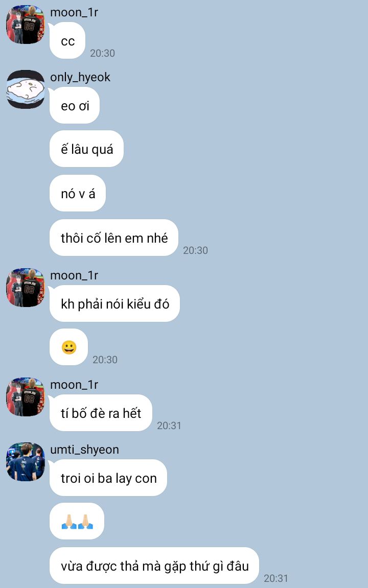
Task: Select the praying hands emoji message
Action: [77, 521]
